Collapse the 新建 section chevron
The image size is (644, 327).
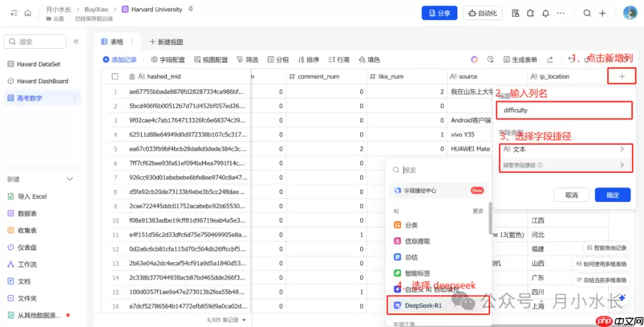click(x=70, y=179)
